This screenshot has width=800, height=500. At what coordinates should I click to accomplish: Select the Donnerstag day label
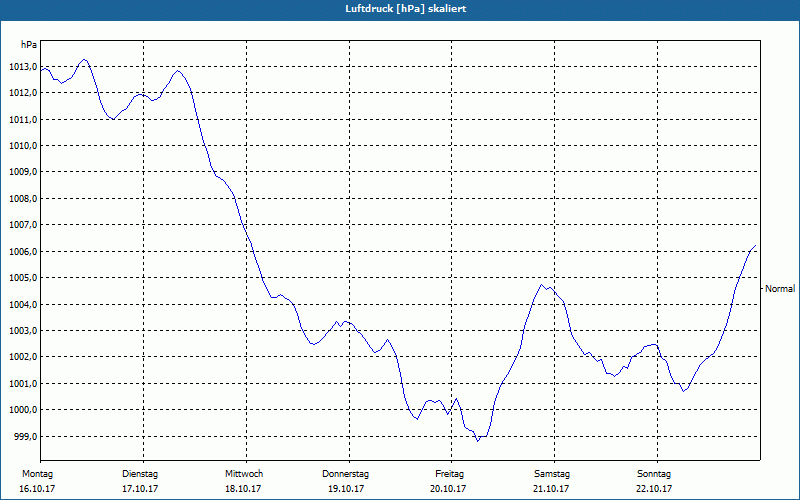point(345,474)
